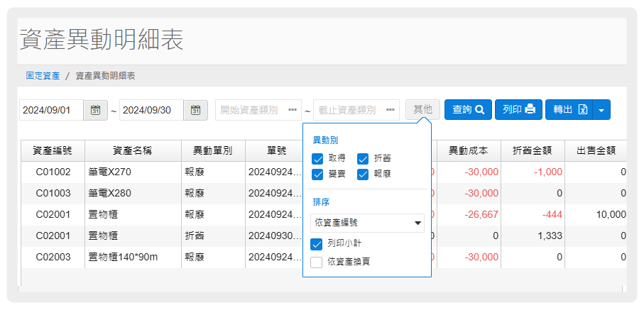Click the 轉出 export button

point(569,110)
